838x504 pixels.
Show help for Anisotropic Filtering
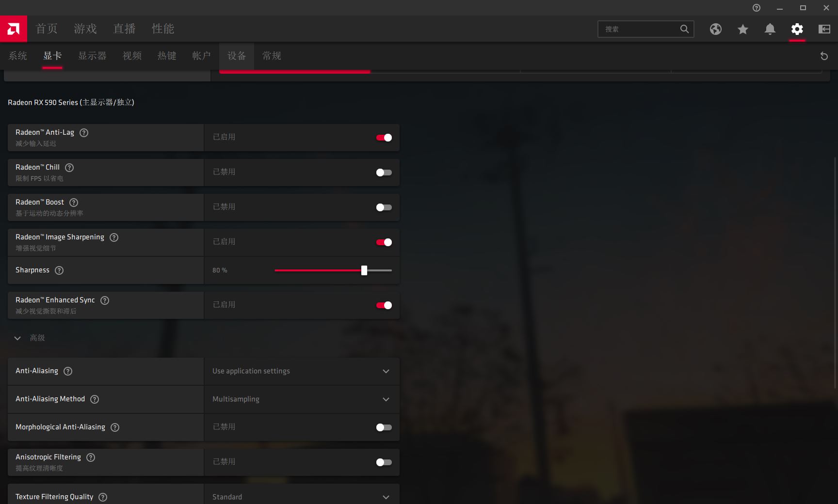click(x=91, y=457)
